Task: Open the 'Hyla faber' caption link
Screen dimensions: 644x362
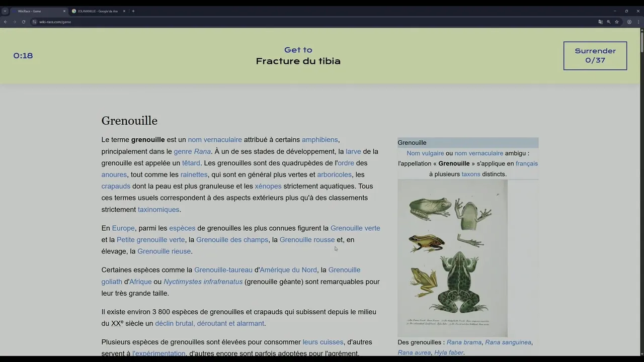Action: [449, 353]
